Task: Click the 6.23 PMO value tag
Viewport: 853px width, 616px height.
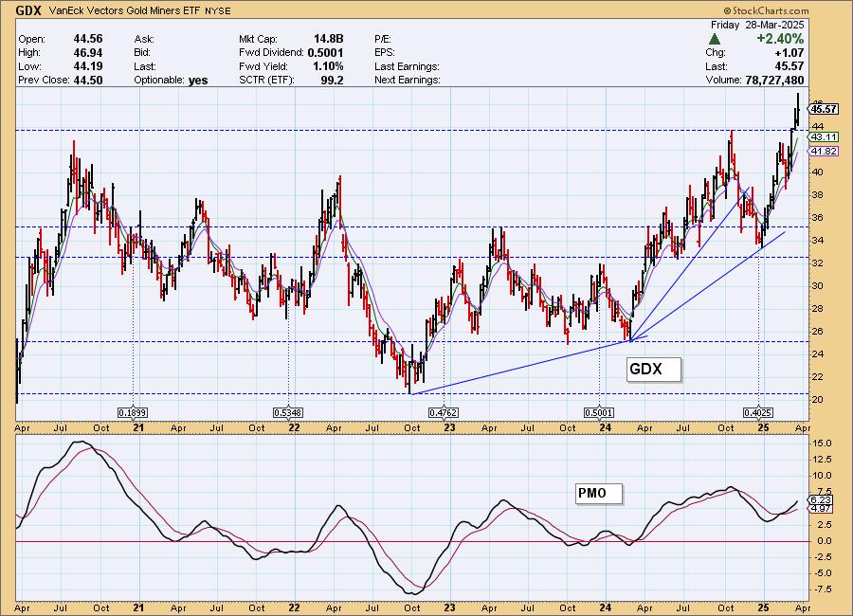Action: [x=821, y=499]
